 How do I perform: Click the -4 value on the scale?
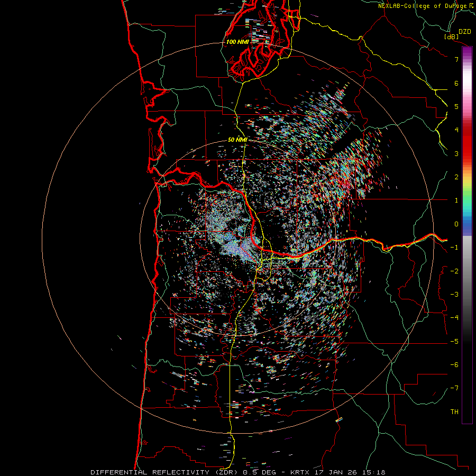click(x=454, y=318)
